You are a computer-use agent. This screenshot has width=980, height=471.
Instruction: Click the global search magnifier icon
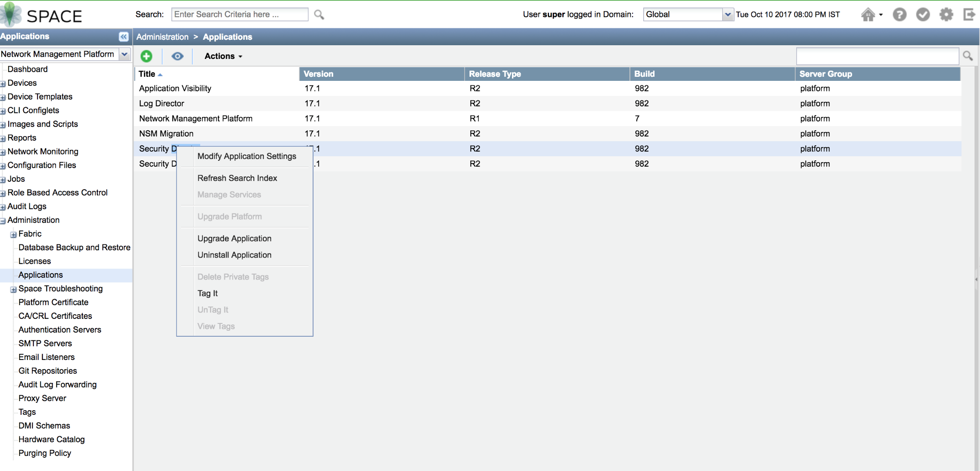point(319,15)
